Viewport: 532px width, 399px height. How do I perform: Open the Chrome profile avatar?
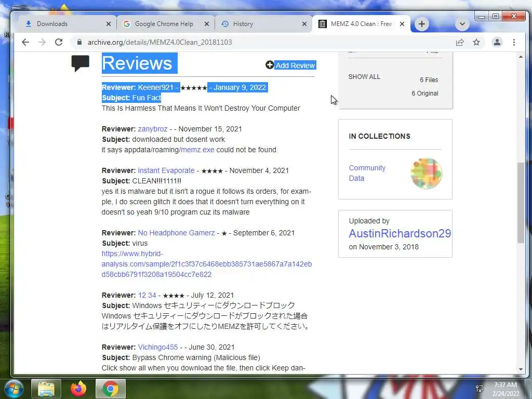click(x=497, y=42)
